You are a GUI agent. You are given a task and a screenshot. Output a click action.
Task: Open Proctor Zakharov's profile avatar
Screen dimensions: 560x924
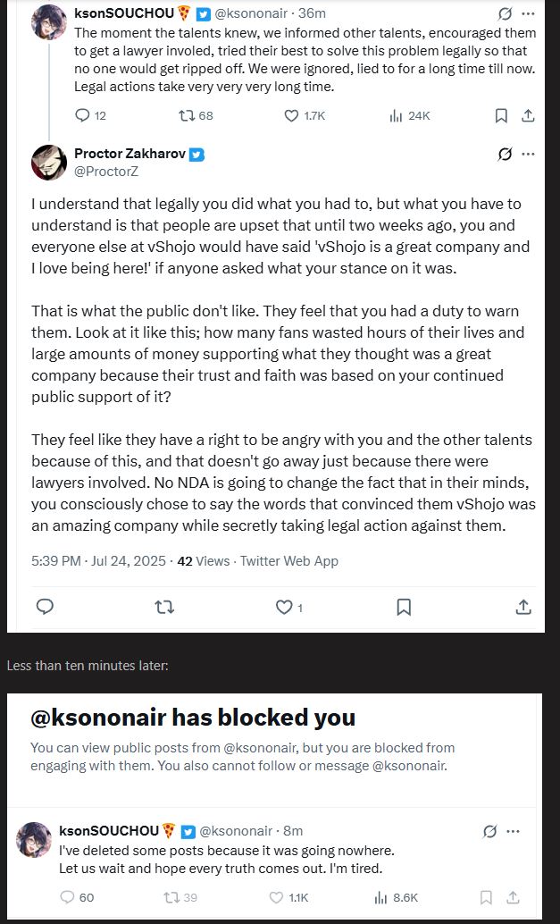click(x=49, y=162)
